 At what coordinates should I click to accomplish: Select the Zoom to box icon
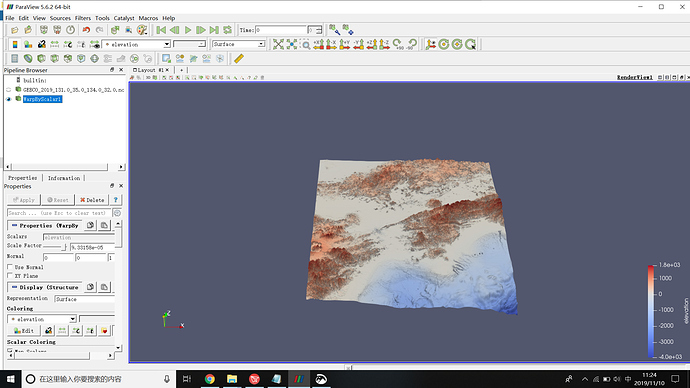(305, 44)
